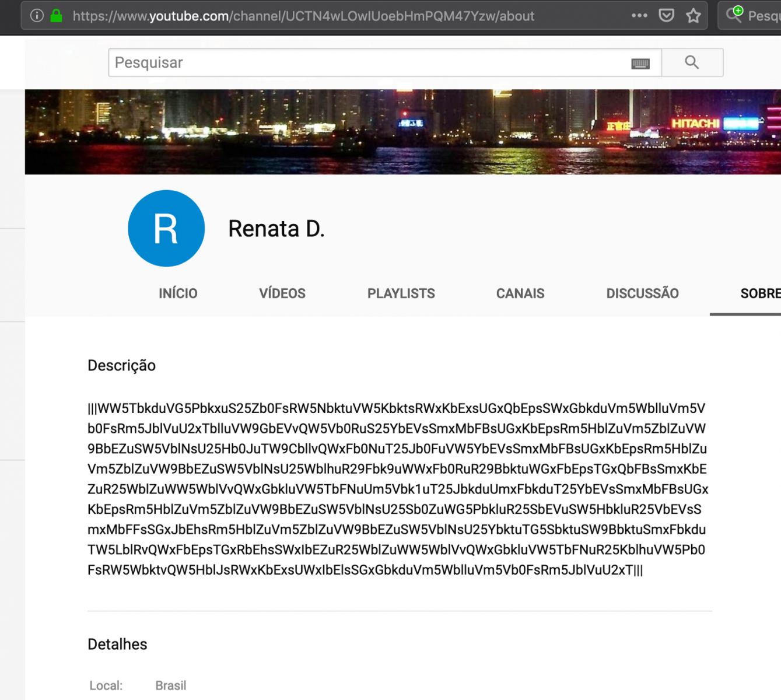The width and height of the screenshot is (781, 700).
Task: Click the city skyline channel banner
Action: click(x=402, y=132)
